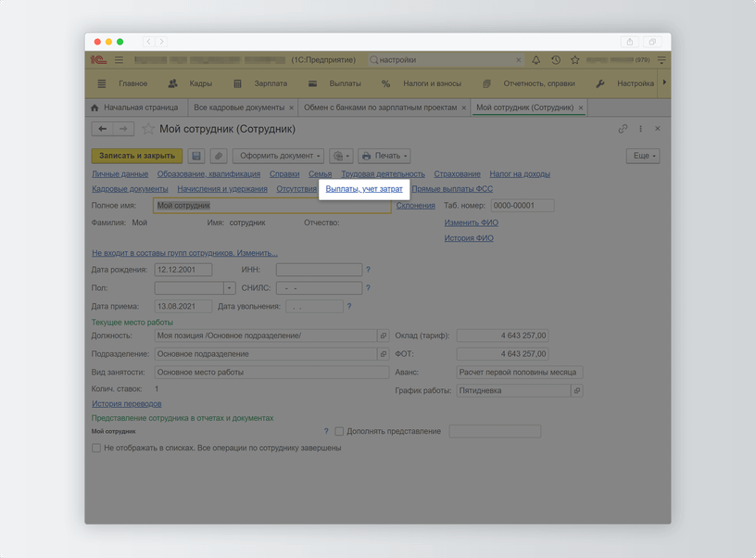Open the График работы link icon

[577, 390]
